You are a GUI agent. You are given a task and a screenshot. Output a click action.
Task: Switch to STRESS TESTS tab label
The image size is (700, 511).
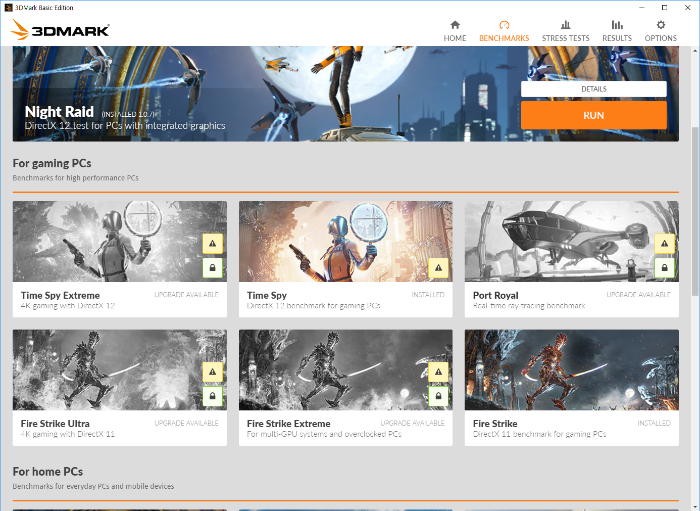pyautogui.click(x=566, y=38)
